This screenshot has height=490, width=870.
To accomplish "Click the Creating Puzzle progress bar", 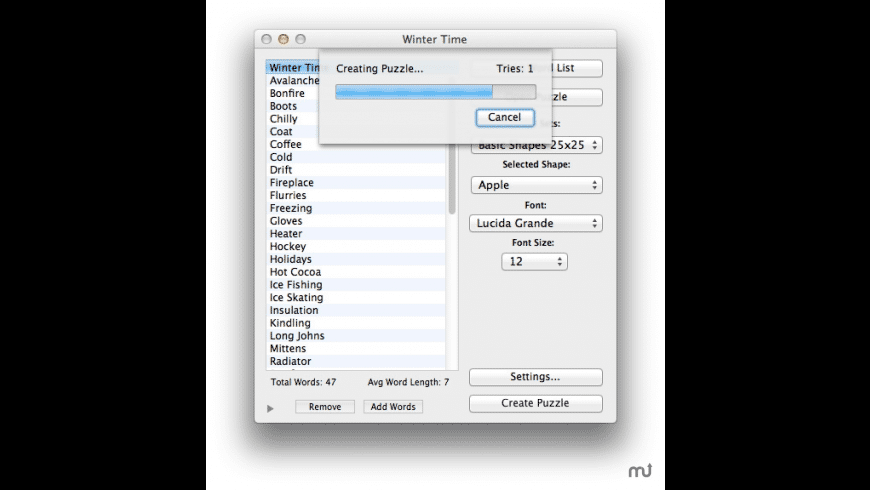I will [x=436, y=92].
